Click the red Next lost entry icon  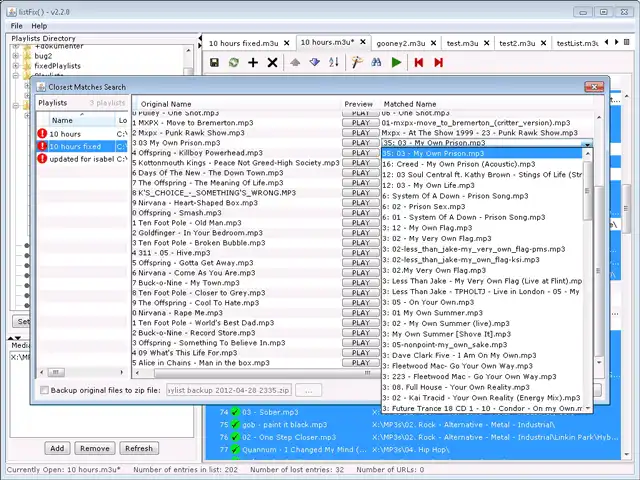(x=438, y=62)
